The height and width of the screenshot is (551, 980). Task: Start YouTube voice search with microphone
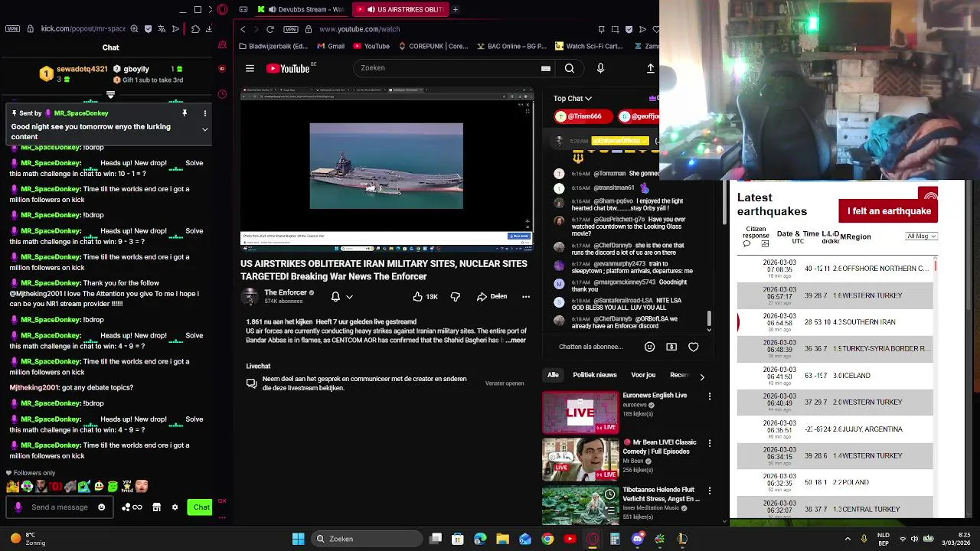[x=600, y=68]
